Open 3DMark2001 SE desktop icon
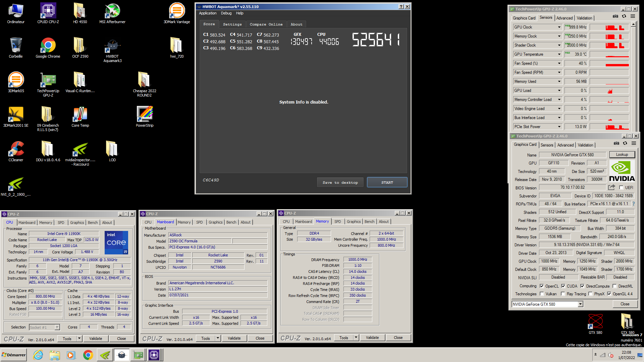The width and height of the screenshot is (644, 362). click(x=16, y=117)
